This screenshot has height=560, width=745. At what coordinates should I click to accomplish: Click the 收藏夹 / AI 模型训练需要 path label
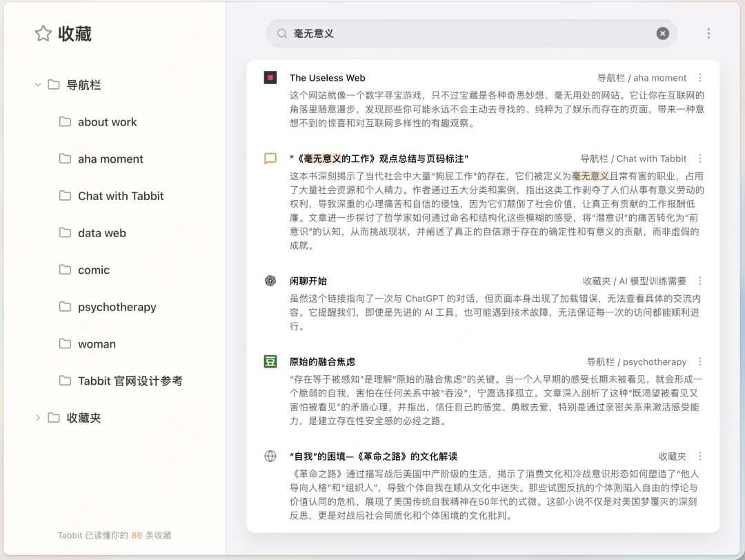(635, 281)
